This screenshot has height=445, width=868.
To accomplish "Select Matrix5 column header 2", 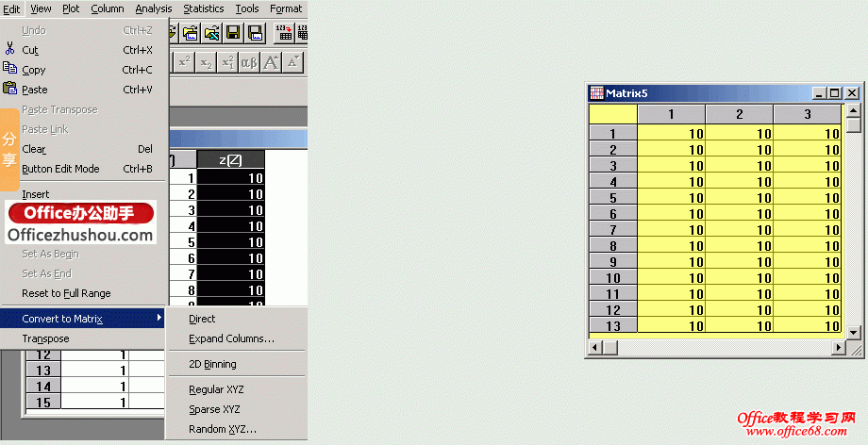I will [x=739, y=115].
